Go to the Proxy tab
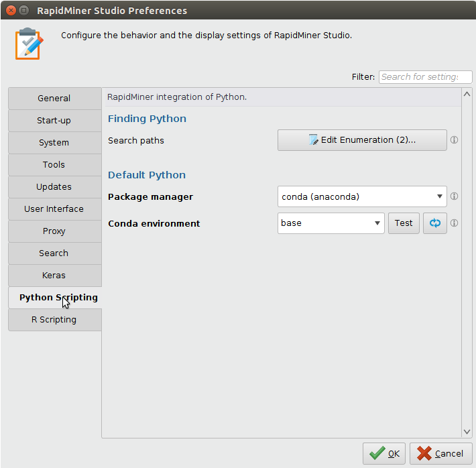476x468 pixels. [x=54, y=231]
